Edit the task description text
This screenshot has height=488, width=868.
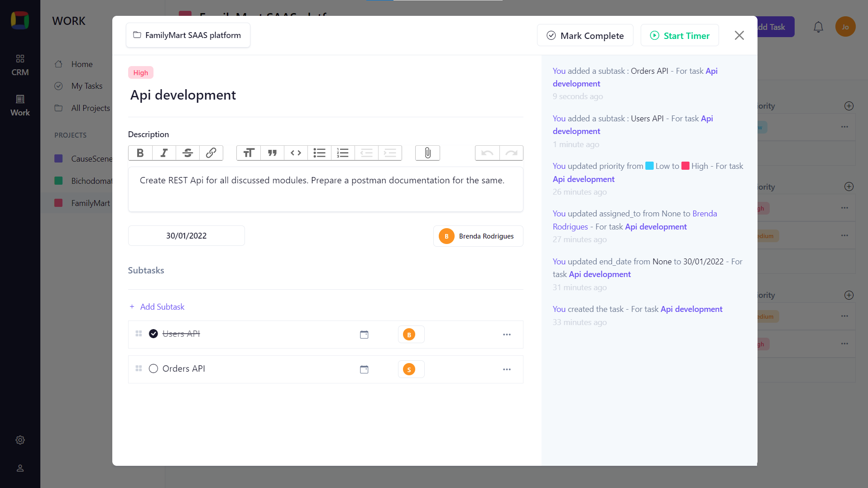(x=326, y=189)
